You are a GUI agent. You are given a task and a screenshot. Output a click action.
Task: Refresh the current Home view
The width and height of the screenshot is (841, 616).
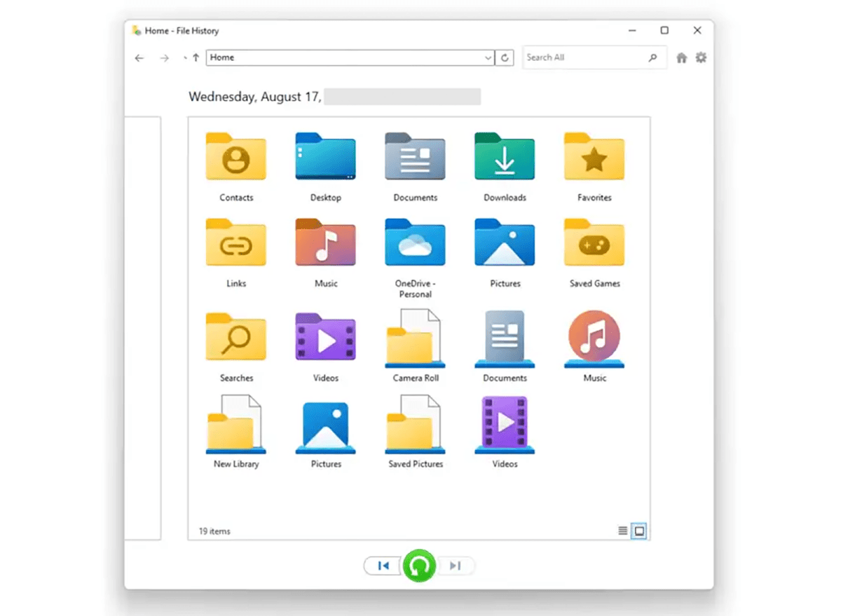pyautogui.click(x=505, y=57)
